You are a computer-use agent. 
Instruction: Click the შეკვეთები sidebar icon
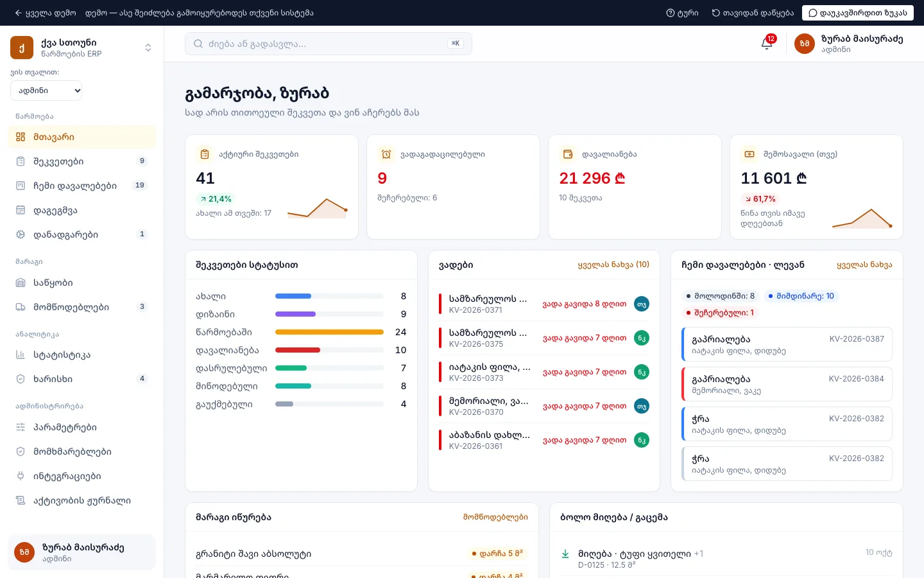point(21,161)
